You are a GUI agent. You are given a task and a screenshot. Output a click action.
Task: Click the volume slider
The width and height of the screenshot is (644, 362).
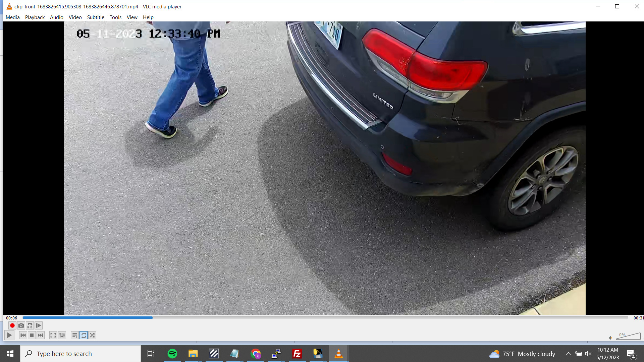[x=628, y=336]
